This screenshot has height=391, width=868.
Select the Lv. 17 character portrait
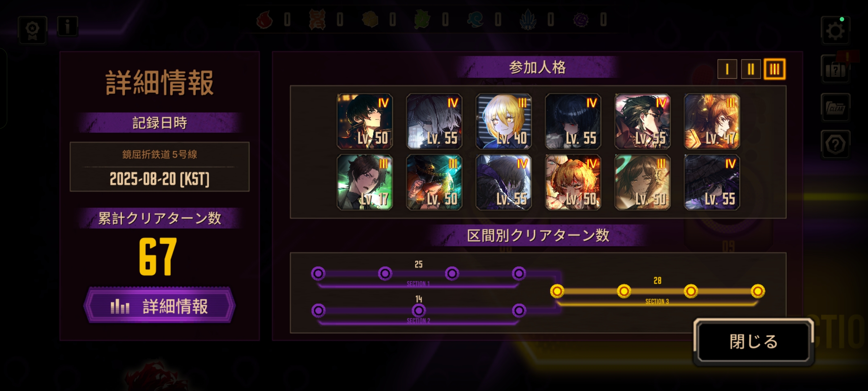[x=365, y=182]
